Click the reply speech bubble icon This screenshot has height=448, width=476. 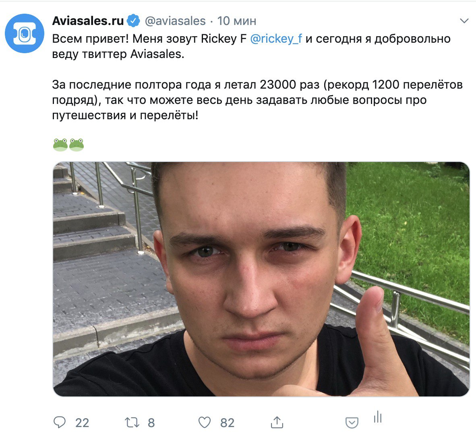point(60,422)
